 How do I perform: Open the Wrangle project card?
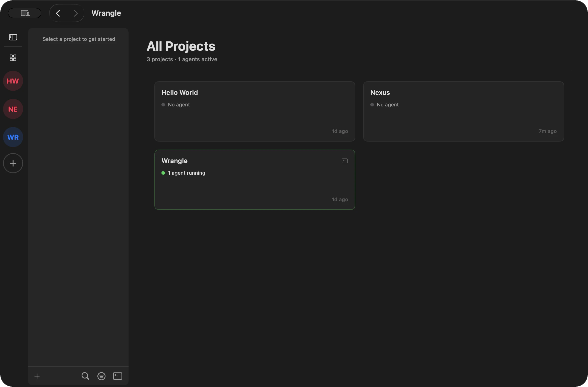[x=255, y=186]
